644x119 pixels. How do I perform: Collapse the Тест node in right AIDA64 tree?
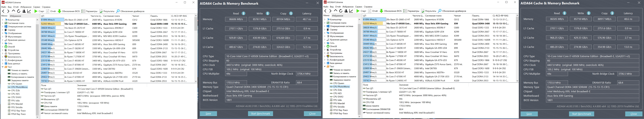click(x=325, y=66)
